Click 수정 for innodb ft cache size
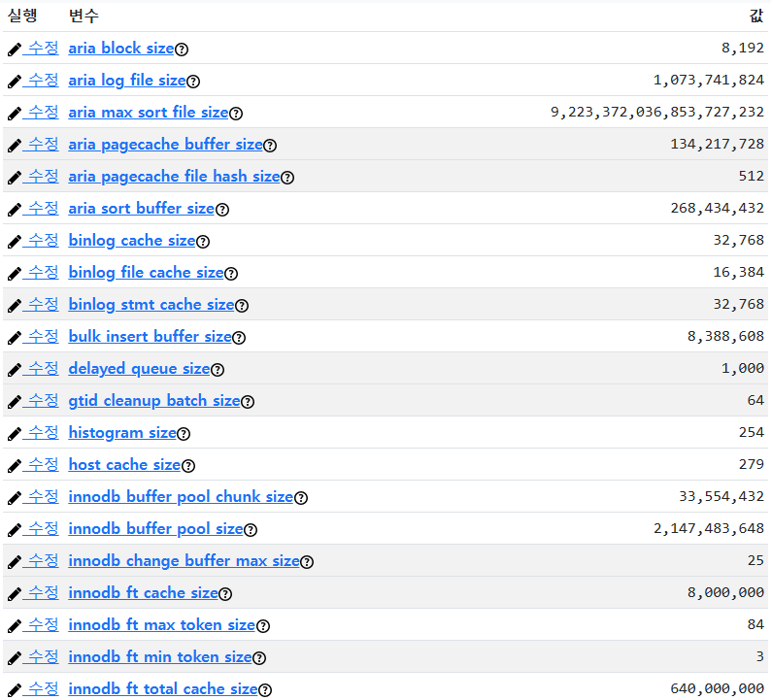Viewport: 771px width, 700px height. click(x=33, y=593)
